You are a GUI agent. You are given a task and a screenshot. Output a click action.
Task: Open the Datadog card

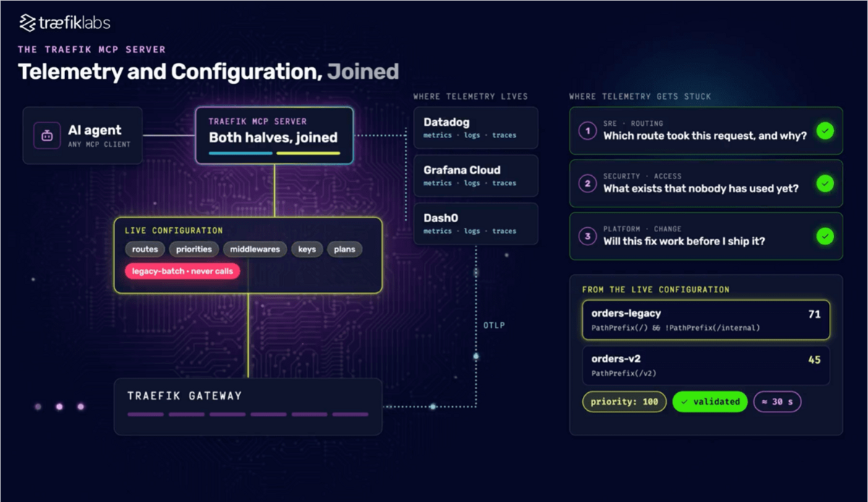(476, 128)
